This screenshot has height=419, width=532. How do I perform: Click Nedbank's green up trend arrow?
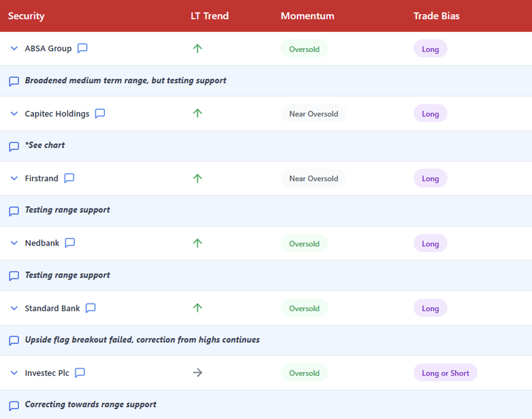[x=197, y=243]
